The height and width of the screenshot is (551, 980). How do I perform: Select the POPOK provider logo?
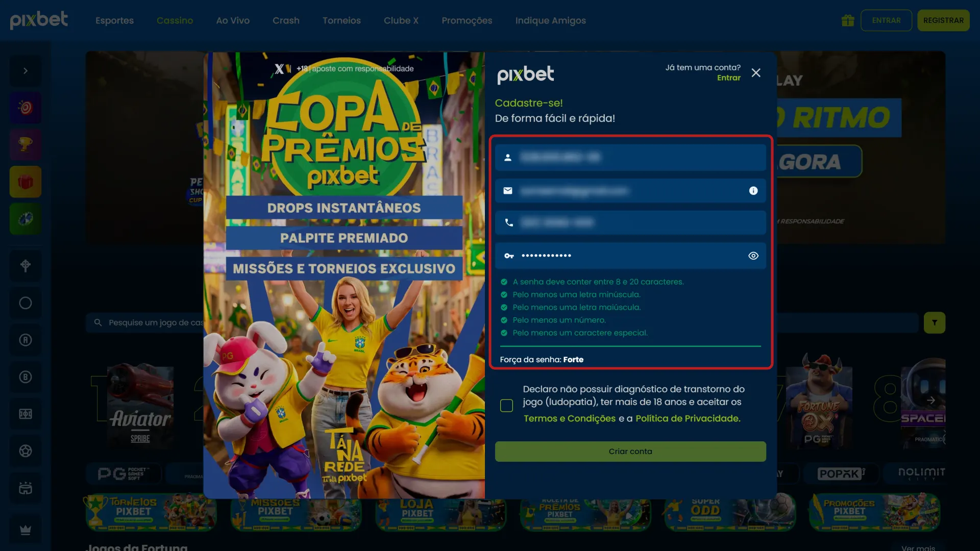(841, 473)
